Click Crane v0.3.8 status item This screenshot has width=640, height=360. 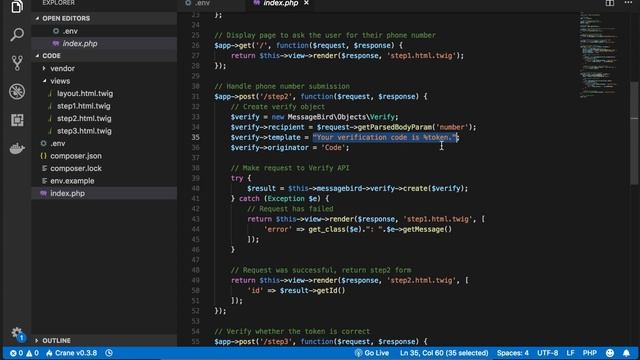pyautogui.click(x=72, y=353)
